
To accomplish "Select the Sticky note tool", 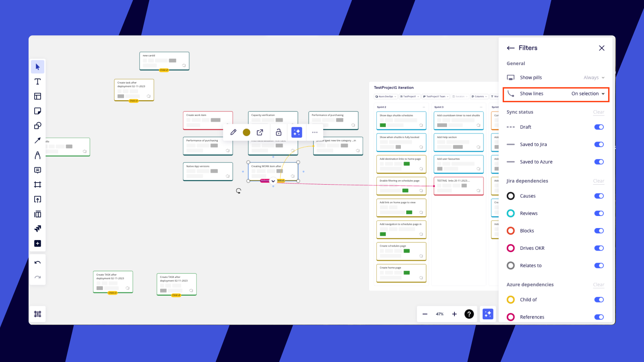I will [37, 111].
